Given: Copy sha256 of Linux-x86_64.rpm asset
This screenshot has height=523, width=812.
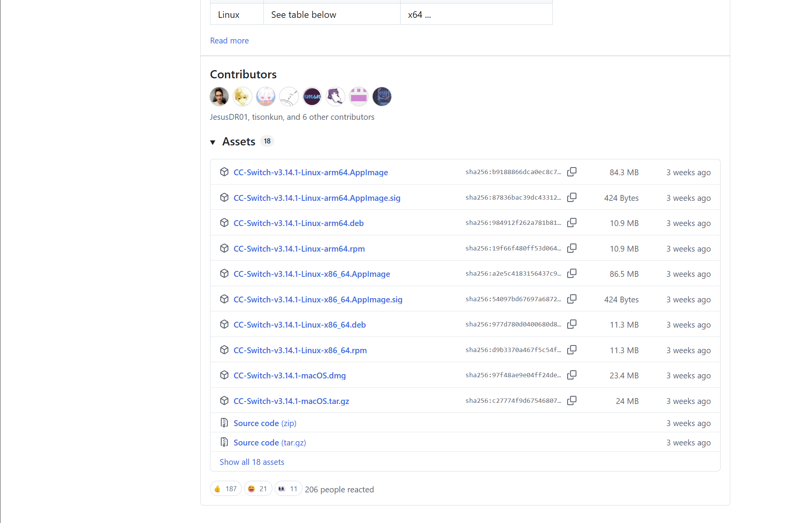Looking at the screenshot, I should [572, 350].
